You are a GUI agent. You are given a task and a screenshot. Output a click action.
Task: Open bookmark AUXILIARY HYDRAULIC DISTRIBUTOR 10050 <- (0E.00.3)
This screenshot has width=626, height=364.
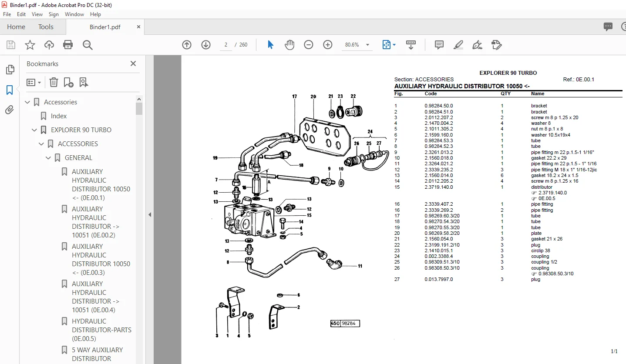click(101, 260)
